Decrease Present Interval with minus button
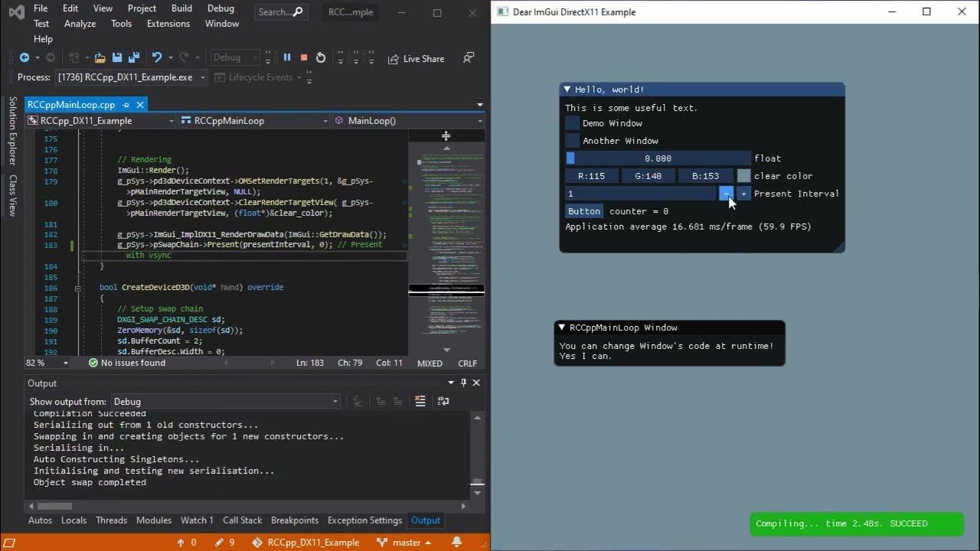The width and height of the screenshot is (980, 551). click(726, 194)
